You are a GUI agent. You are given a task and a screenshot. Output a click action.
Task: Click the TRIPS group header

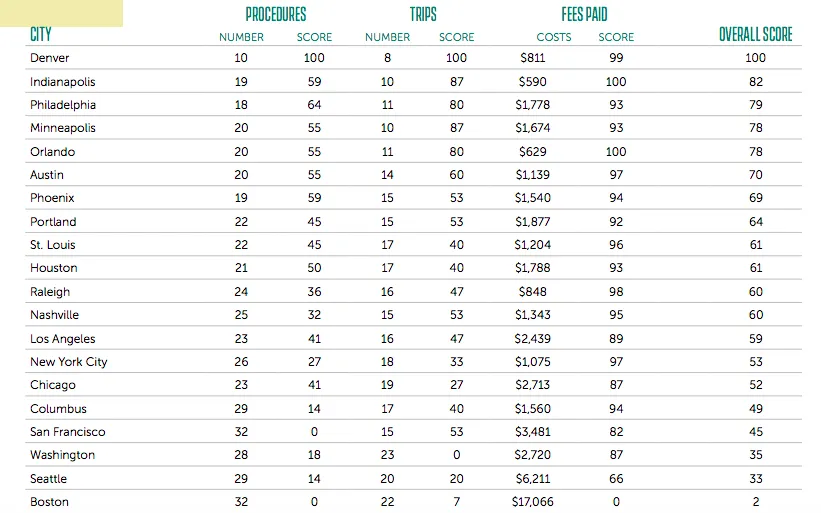[423, 14]
